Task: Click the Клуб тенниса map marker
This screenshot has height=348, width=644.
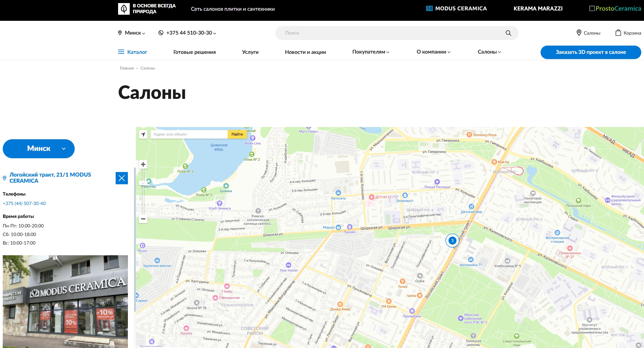Action: pos(220,203)
